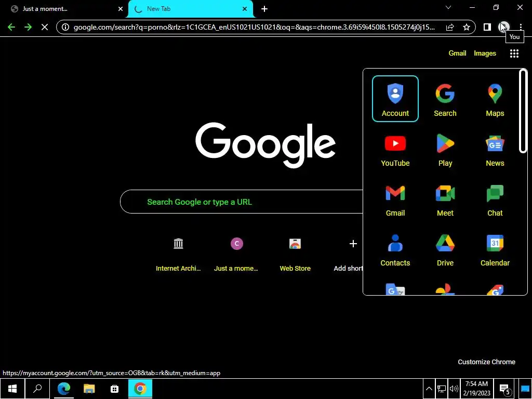Image resolution: width=532 pixels, height=399 pixels.
Task: Open Google Translate icon in apps grid
Action: [395, 290]
